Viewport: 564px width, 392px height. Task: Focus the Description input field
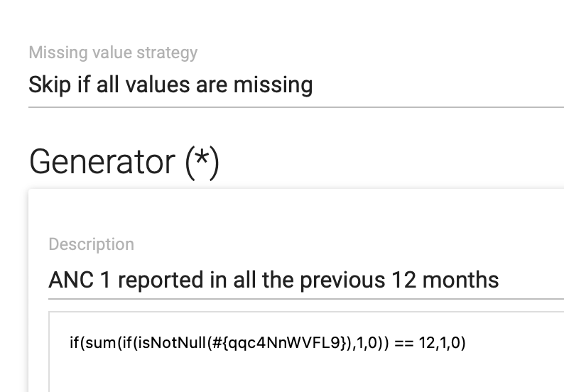coord(306,281)
